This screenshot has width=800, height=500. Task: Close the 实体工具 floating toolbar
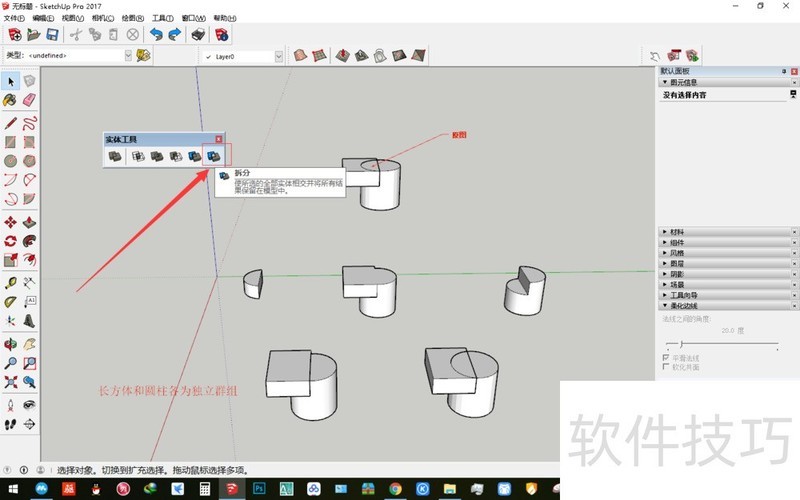pyautogui.click(x=219, y=139)
